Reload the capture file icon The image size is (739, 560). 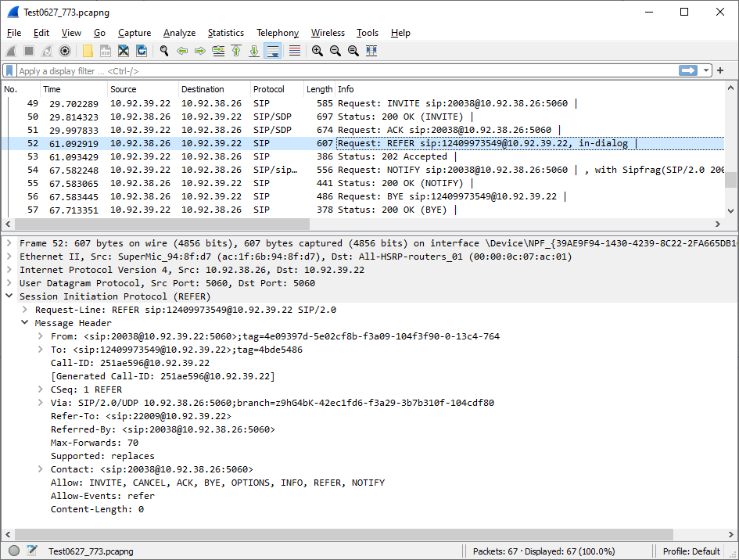[142, 51]
